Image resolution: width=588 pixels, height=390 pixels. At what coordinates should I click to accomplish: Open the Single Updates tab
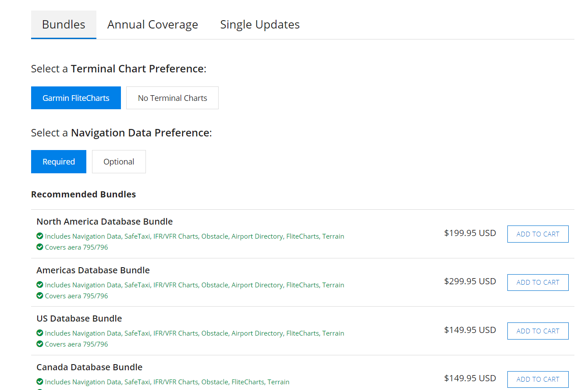pos(260,25)
